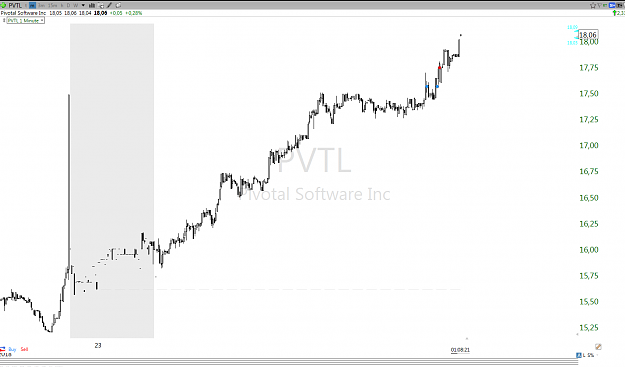Viewport: 625px width, 367px height.
Task: Click the 18,06 current price marker
Action: point(588,35)
